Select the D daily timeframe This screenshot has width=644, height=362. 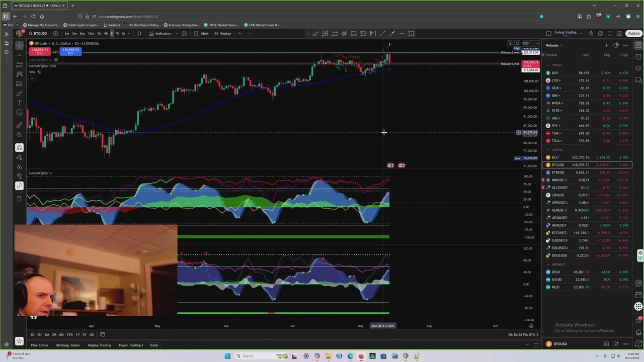(112, 34)
